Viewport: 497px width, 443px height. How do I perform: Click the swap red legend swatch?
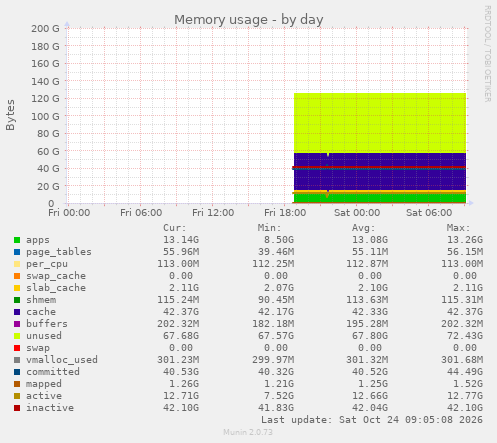tap(17, 348)
